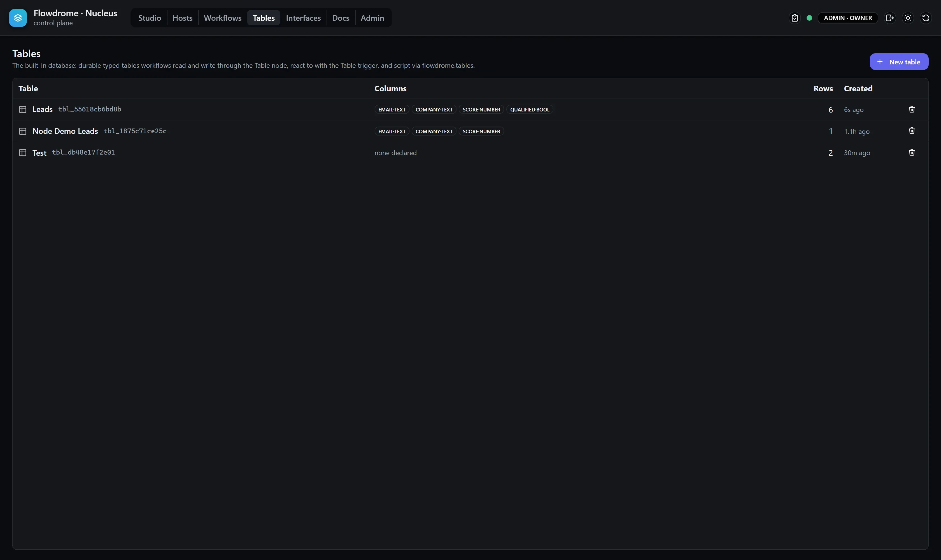Open the Admin tab

point(372,18)
